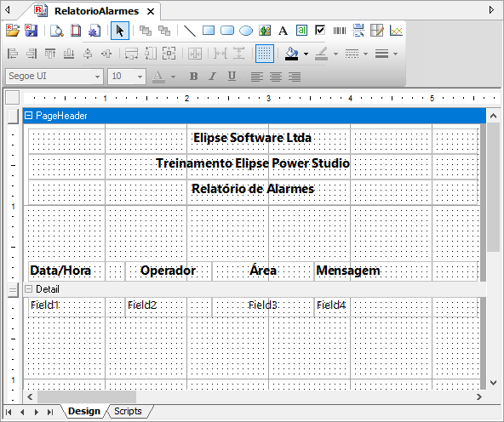The height and width of the screenshot is (422, 504).
Task: Click the make same height icon
Action: (x=151, y=54)
